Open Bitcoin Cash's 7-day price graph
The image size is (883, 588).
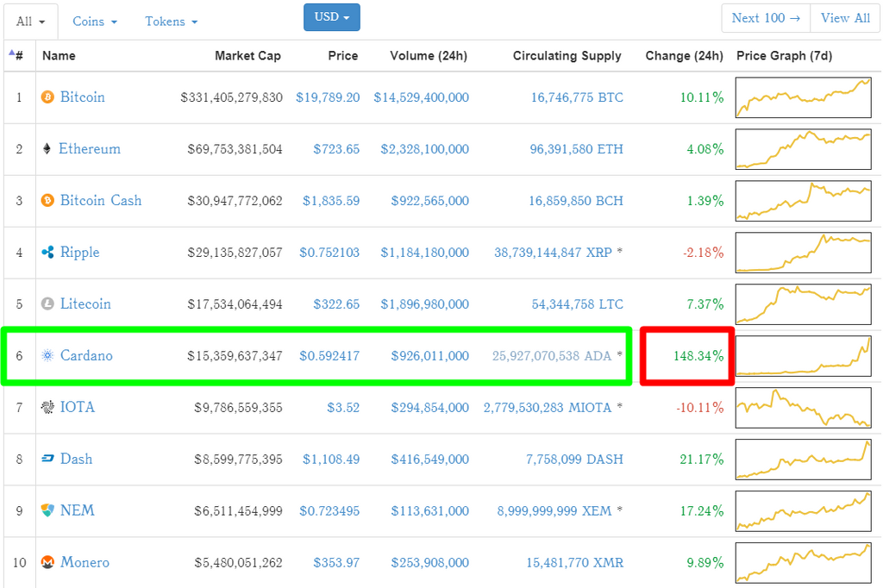pyautogui.click(x=804, y=201)
